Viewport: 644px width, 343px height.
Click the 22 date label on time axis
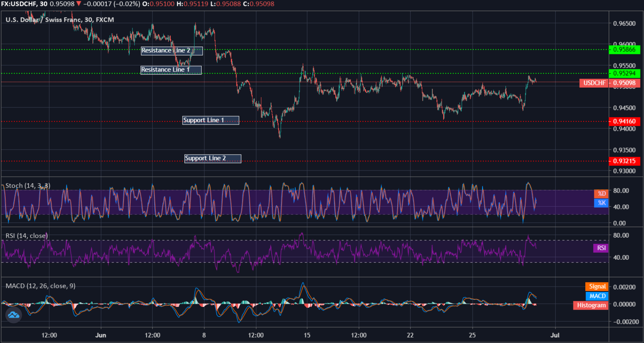click(x=410, y=335)
